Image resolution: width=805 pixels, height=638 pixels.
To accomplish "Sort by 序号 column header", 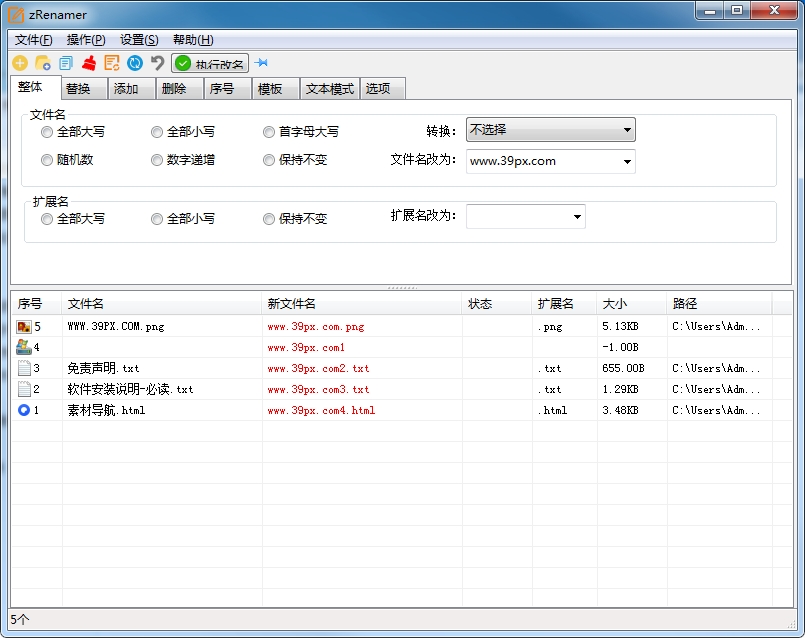I will tap(36, 304).
